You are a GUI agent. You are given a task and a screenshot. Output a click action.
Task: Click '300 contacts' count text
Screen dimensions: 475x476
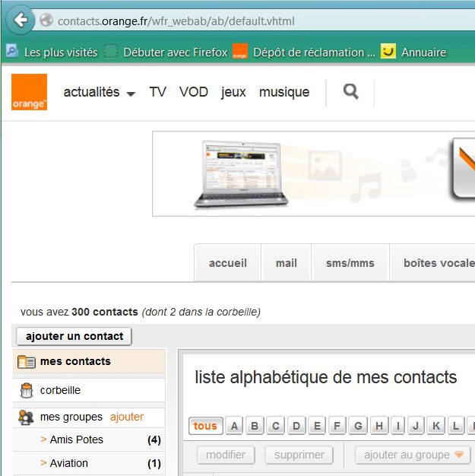[x=105, y=312]
